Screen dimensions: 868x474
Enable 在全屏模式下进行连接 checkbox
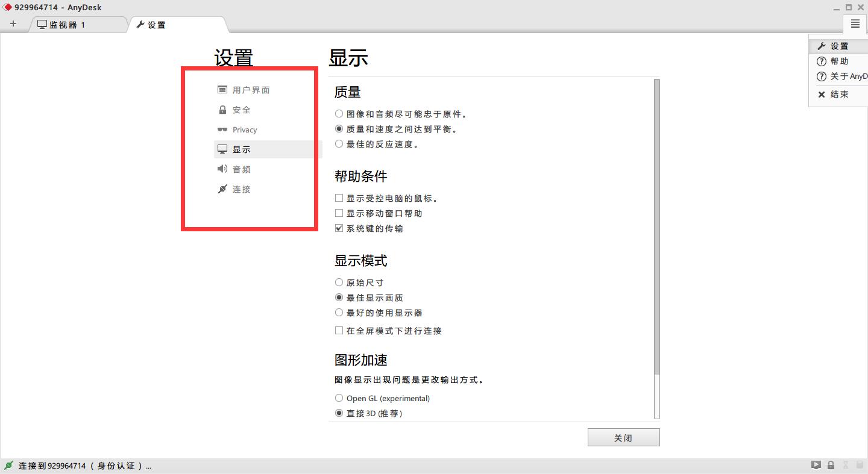339,331
